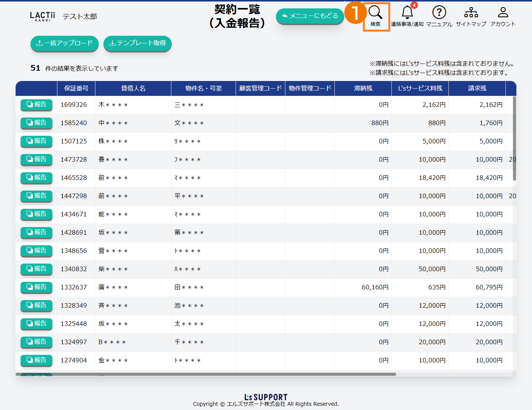Click the L'sサービス料残 column header
This screenshot has width=532, height=410.
420,88
